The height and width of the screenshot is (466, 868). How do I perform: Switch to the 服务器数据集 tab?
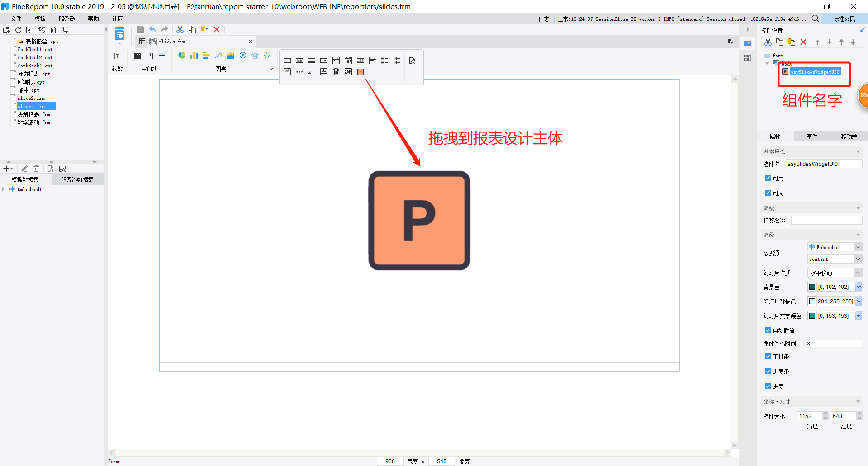(x=77, y=179)
